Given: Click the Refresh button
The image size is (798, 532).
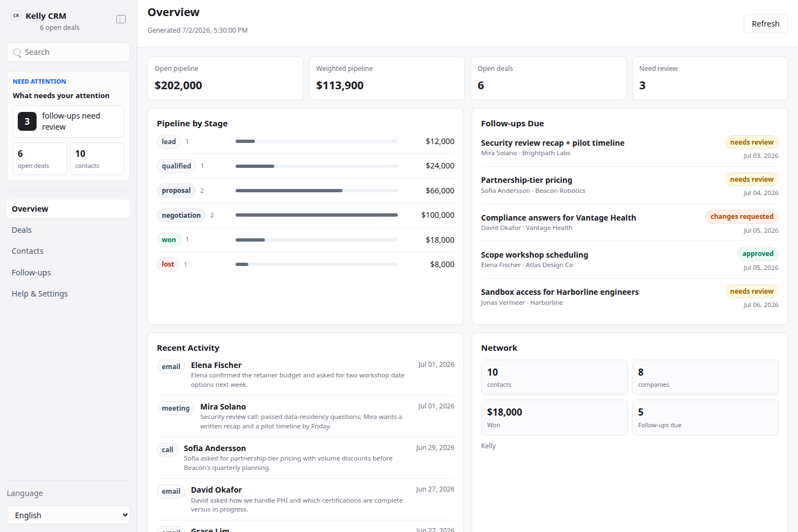Looking at the screenshot, I should 765,24.
